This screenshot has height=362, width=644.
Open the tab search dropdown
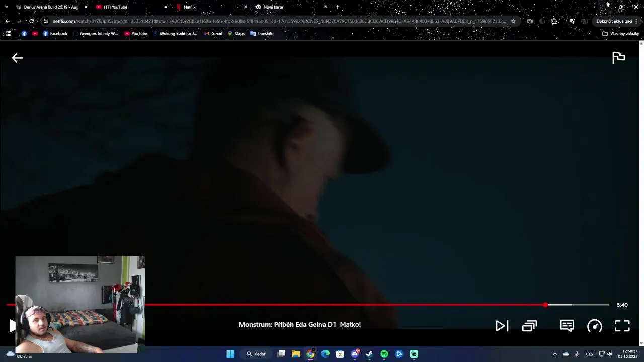(6, 7)
